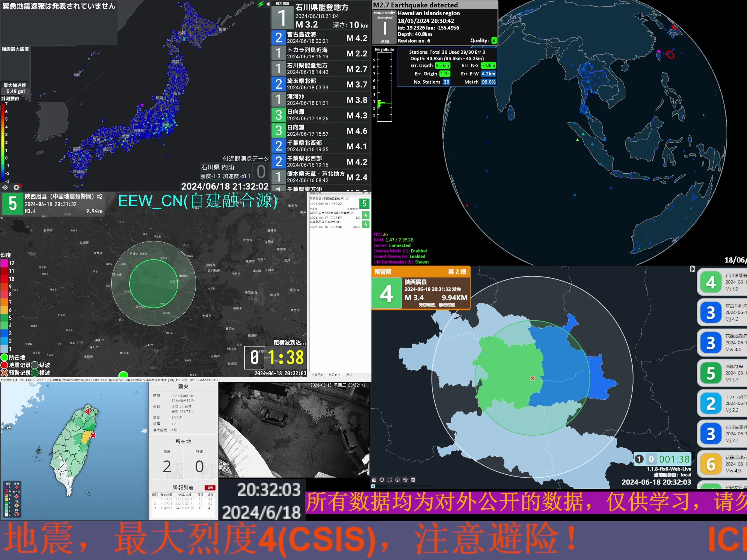Collapse the right-side earthquake card list arrow
The width and height of the screenshot is (747, 560).
coord(692,269)
